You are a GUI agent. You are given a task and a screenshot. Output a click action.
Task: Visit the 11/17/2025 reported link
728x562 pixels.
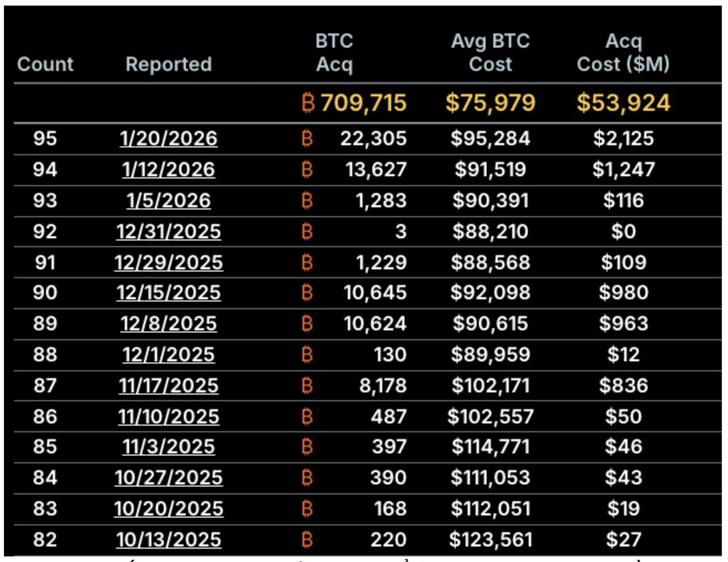(168, 385)
